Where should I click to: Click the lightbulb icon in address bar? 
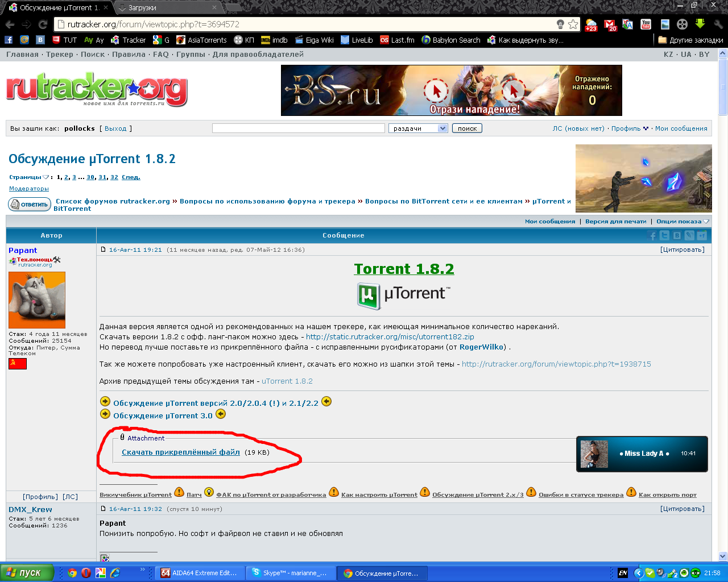click(560, 24)
